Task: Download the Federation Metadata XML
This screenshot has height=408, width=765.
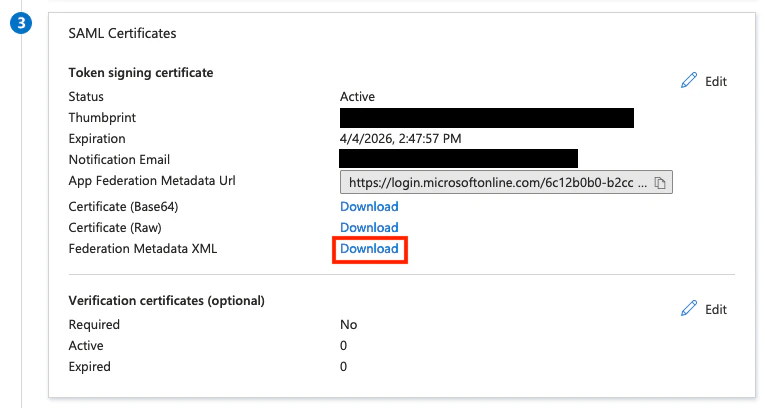Action: 369,248
